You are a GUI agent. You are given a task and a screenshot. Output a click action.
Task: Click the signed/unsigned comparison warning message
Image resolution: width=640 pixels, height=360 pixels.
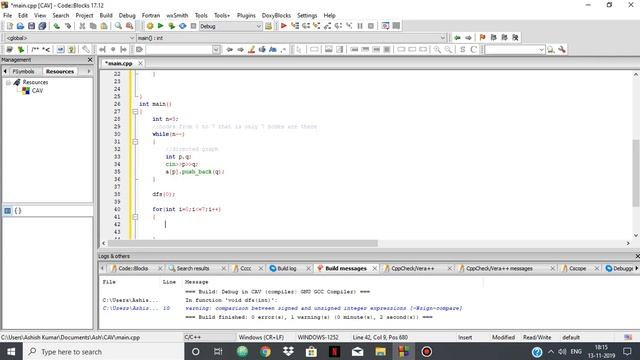coord(323,308)
